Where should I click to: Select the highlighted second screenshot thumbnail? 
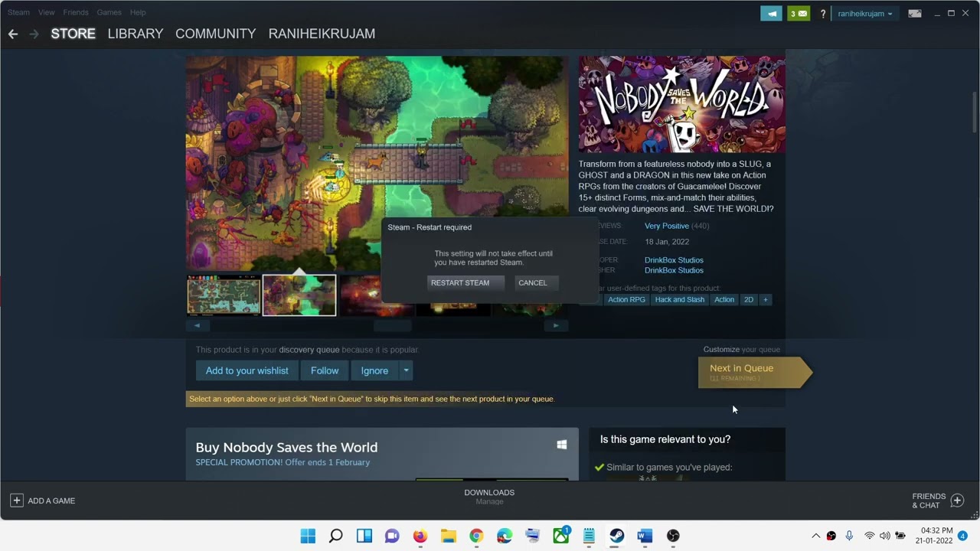pos(299,295)
